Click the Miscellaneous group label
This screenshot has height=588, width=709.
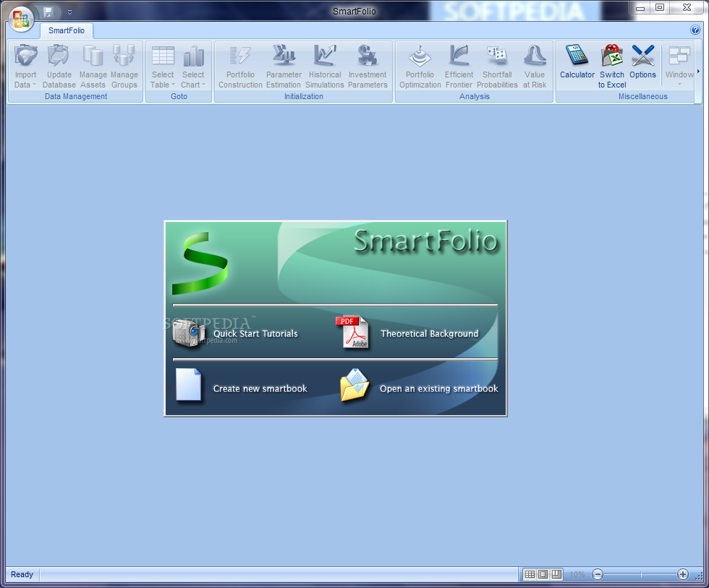coord(643,96)
